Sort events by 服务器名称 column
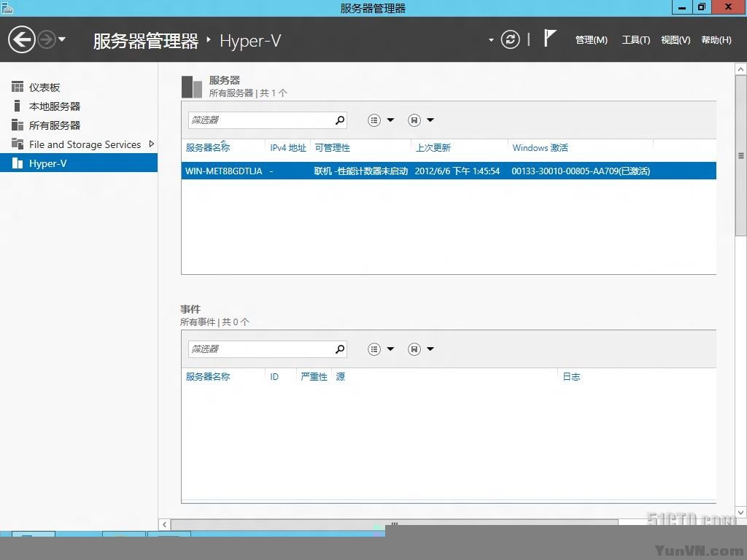The image size is (747, 560). 208,377
